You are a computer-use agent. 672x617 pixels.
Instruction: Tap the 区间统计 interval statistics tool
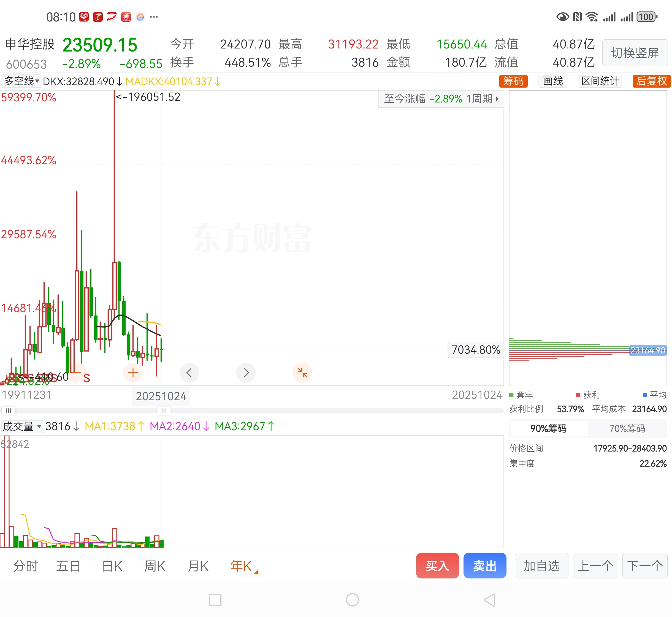pos(600,81)
